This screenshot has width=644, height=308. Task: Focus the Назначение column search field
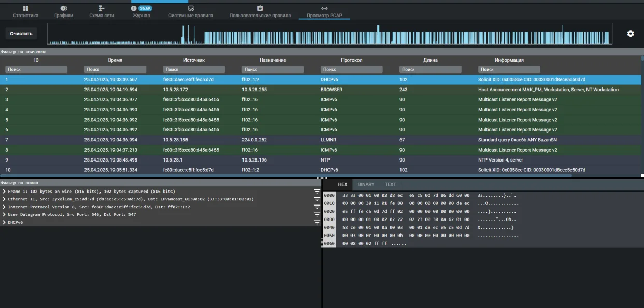point(273,69)
